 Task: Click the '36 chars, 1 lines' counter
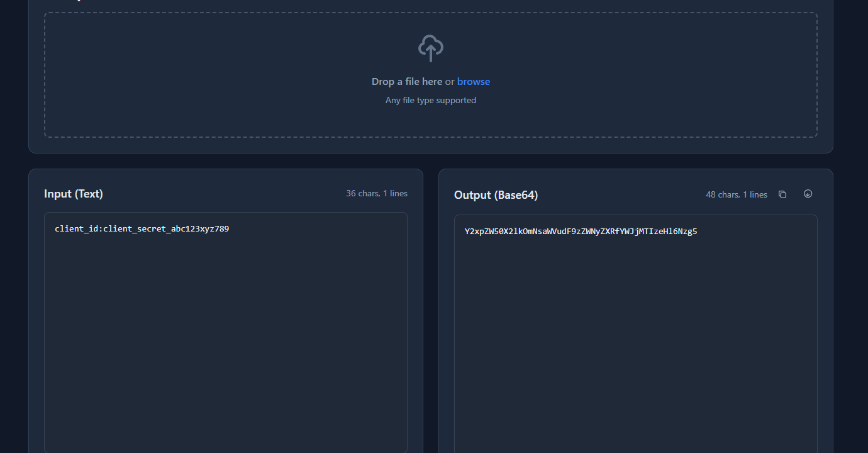377,193
